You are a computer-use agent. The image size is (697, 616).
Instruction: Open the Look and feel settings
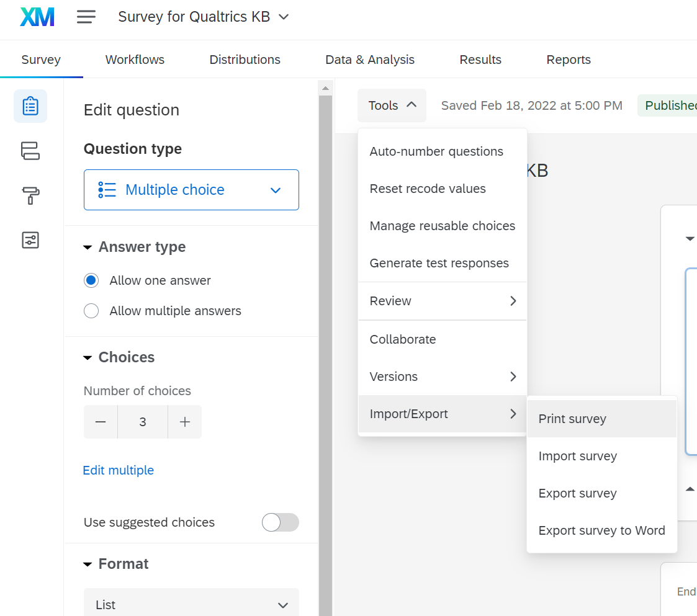[x=30, y=195]
